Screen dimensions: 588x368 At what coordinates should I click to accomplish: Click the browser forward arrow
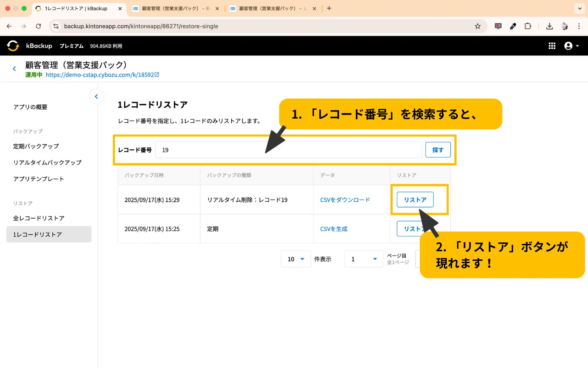(x=24, y=26)
